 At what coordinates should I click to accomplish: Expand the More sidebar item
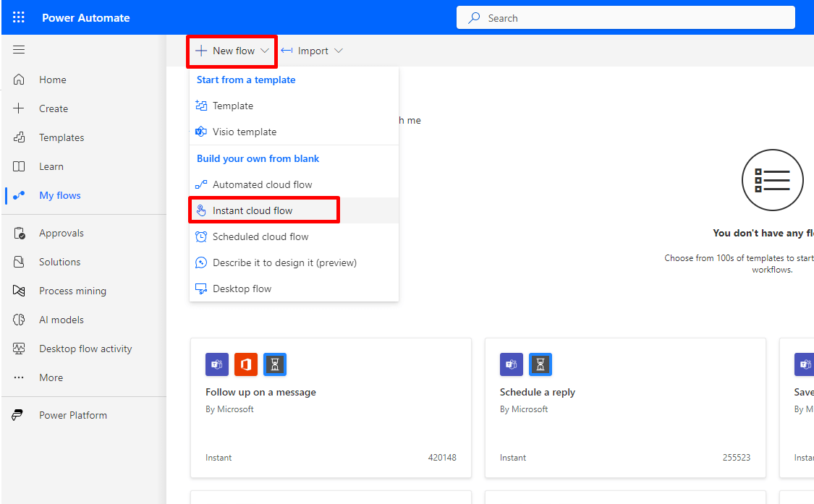click(51, 377)
